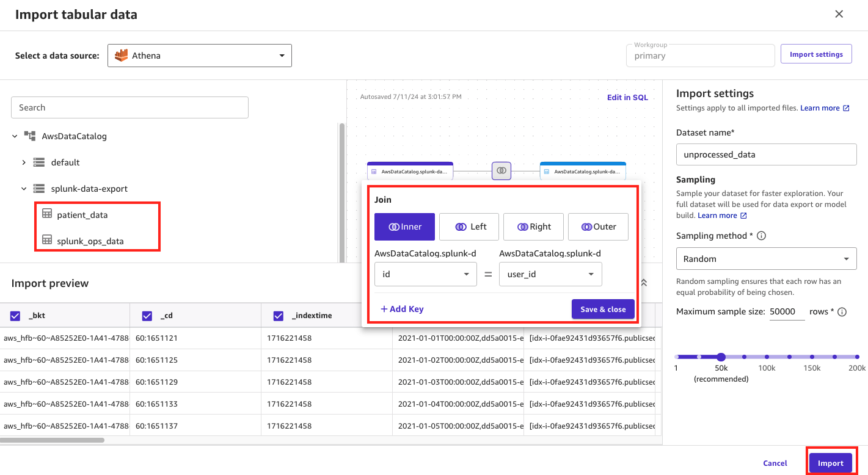
Task: Expand the default database in the catalog tree
Action: coord(24,162)
